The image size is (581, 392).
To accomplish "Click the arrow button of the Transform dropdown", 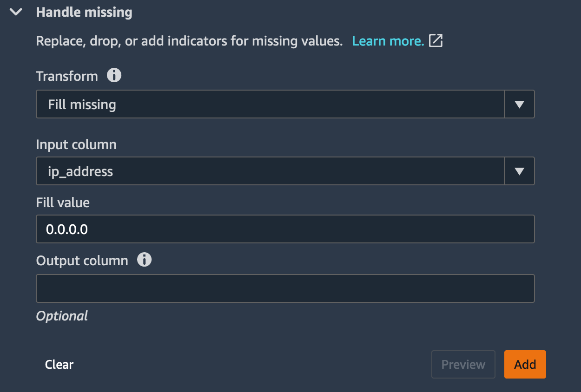I will [520, 104].
